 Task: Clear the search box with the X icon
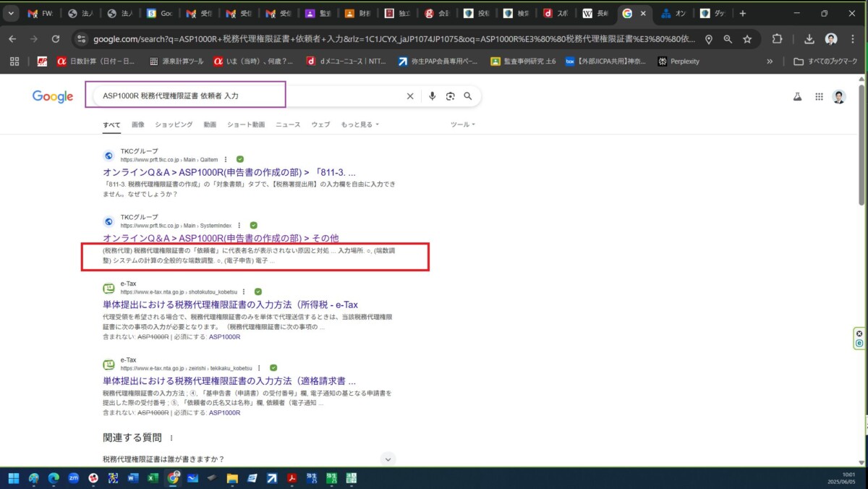[410, 96]
